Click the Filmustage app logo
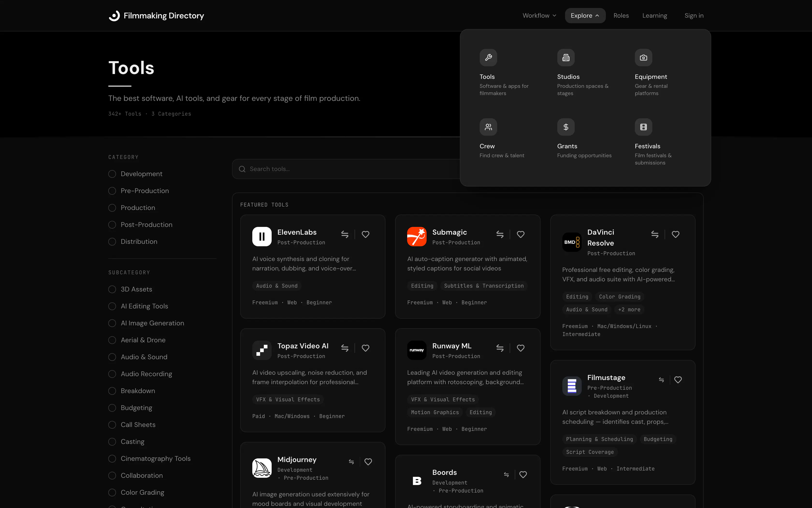This screenshot has width=812, height=508. [x=572, y=386]
